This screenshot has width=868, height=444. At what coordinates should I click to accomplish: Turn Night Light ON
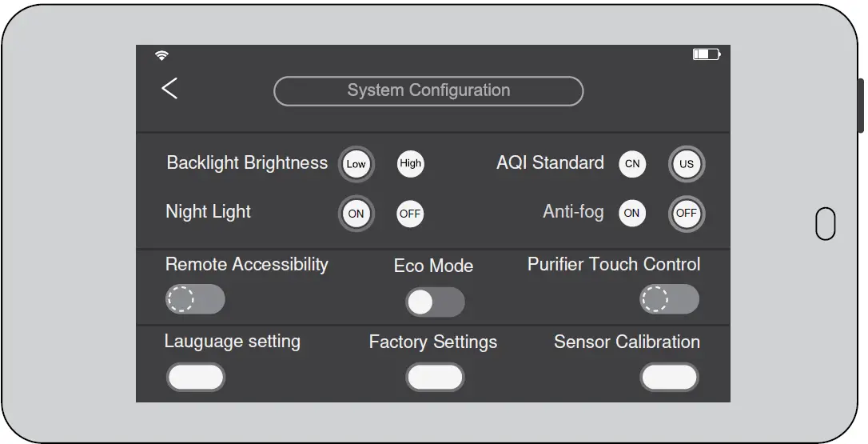point(356,214)
